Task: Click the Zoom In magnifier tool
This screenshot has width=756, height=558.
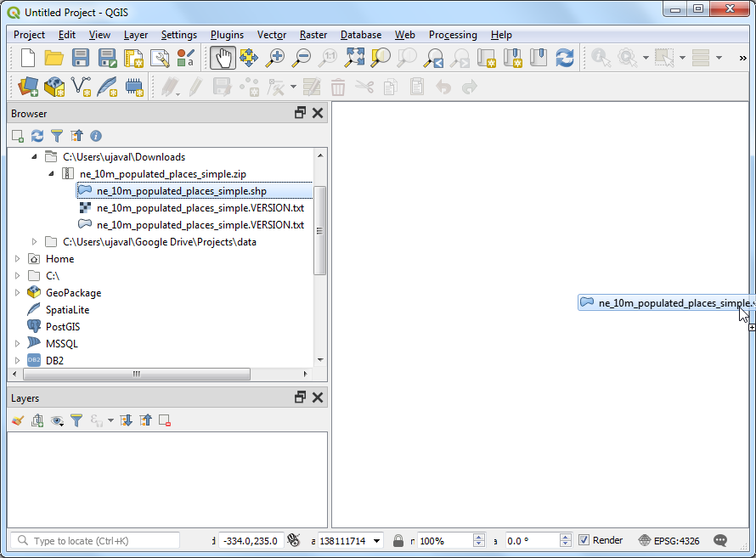Action: tap(275, 58)
